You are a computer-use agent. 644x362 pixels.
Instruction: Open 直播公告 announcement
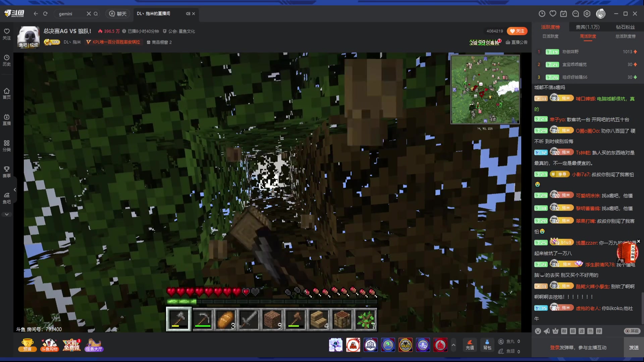(517, 42)
